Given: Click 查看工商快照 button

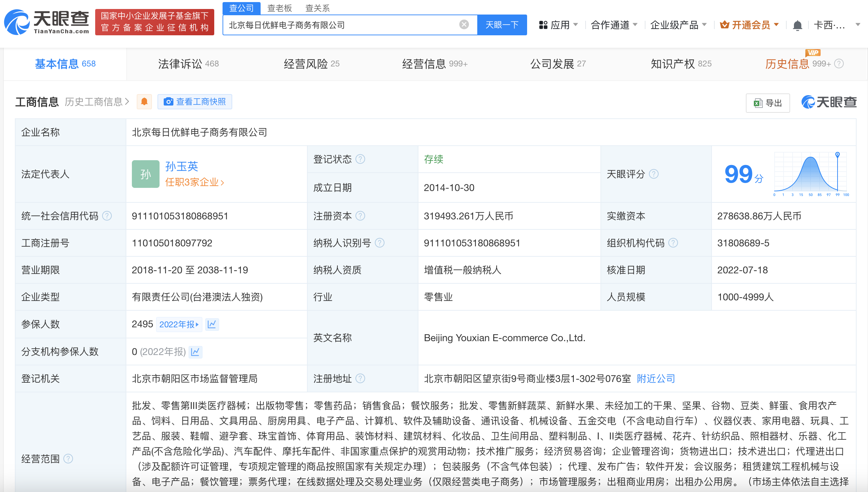Looking at the screenshot, I should [x=195, y=102].
